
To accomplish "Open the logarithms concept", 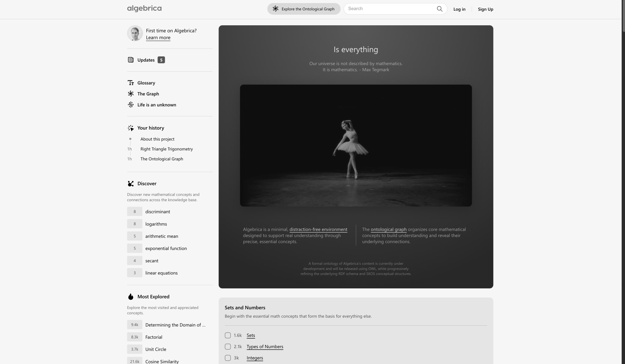I will point(156,224).
